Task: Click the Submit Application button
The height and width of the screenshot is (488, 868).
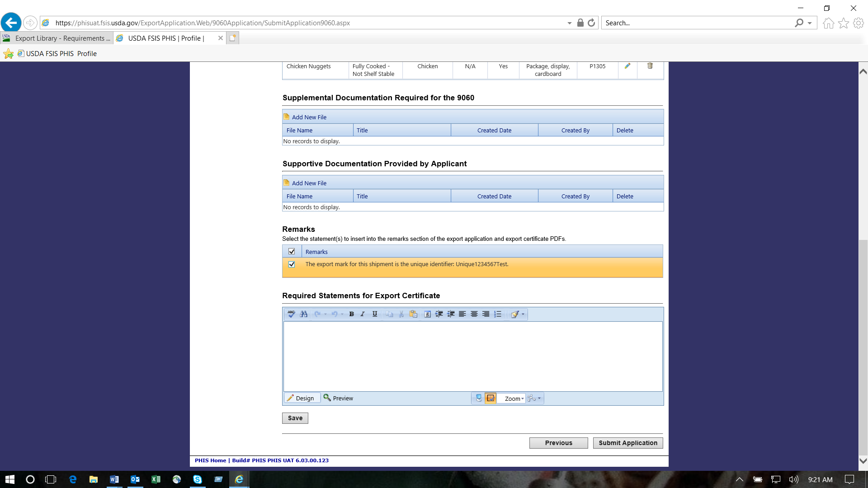Action: (627, 443)
